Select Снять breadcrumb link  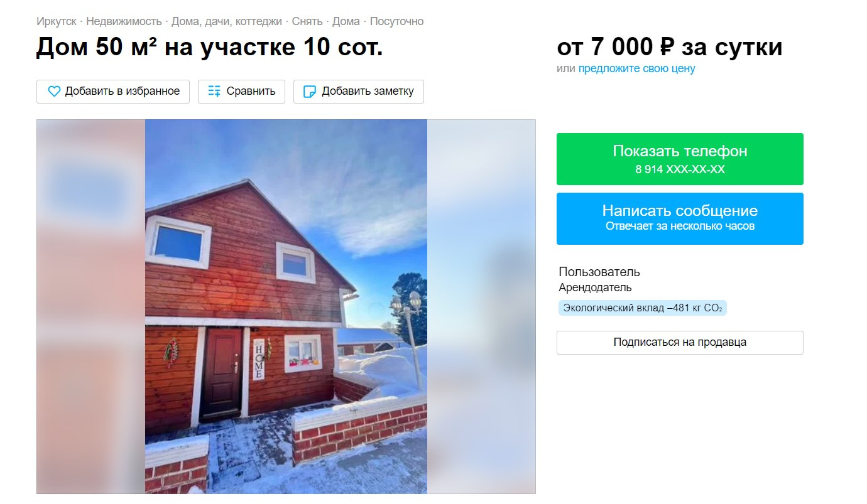[x=307, y=21]
